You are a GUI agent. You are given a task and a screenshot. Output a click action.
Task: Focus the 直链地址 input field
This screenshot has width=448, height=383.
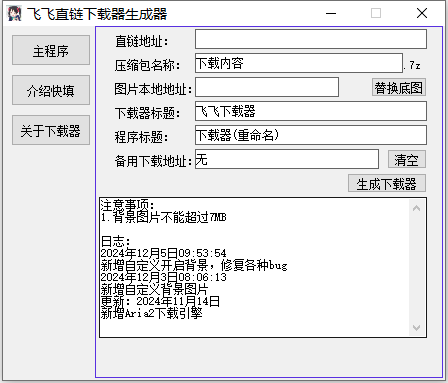(311, 39)
